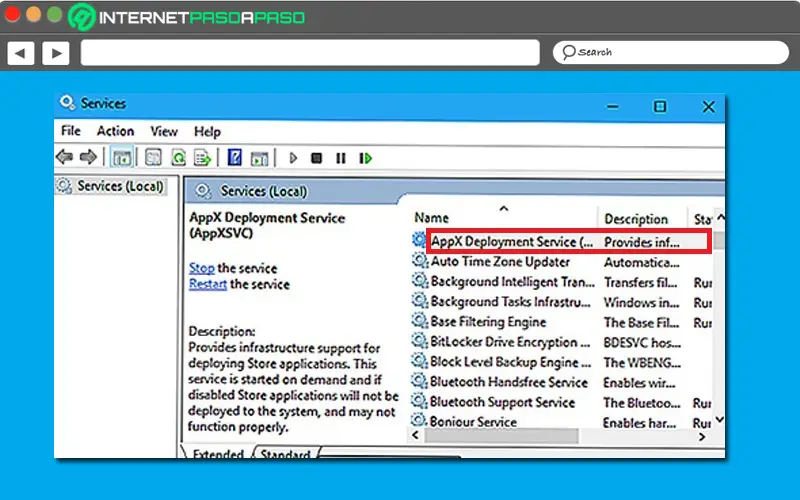Image resolution: width=800 pixels, height=500 pixels.
Task: Click the gear icon of Bonjour Service
Action: click(419, 420)
